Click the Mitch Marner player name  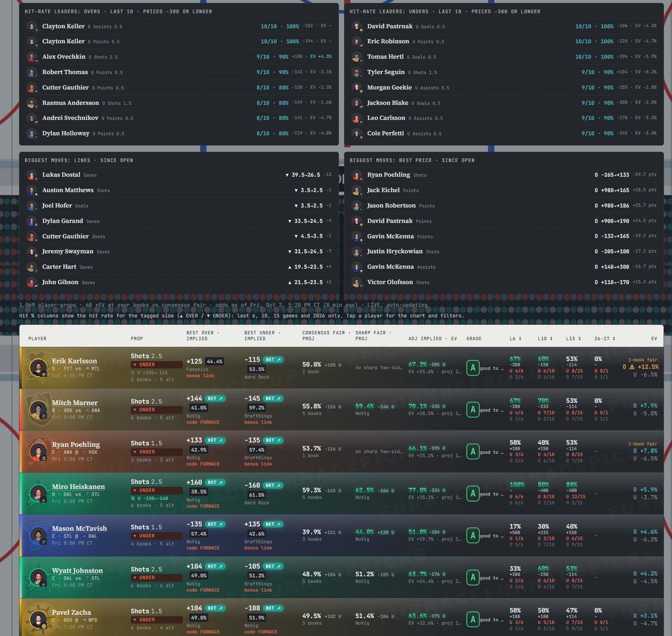click(x=74, y=403)
